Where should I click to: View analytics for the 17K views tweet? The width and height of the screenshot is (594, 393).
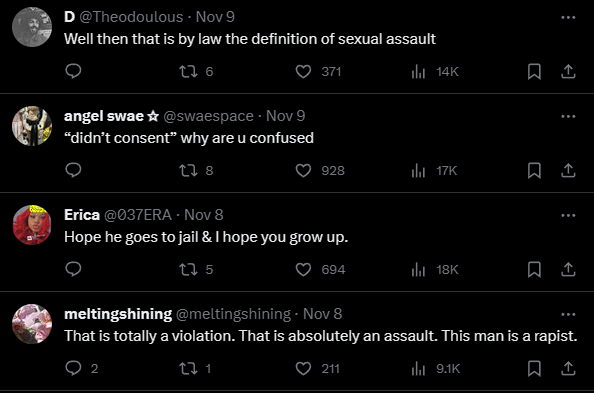pos(434,171)
